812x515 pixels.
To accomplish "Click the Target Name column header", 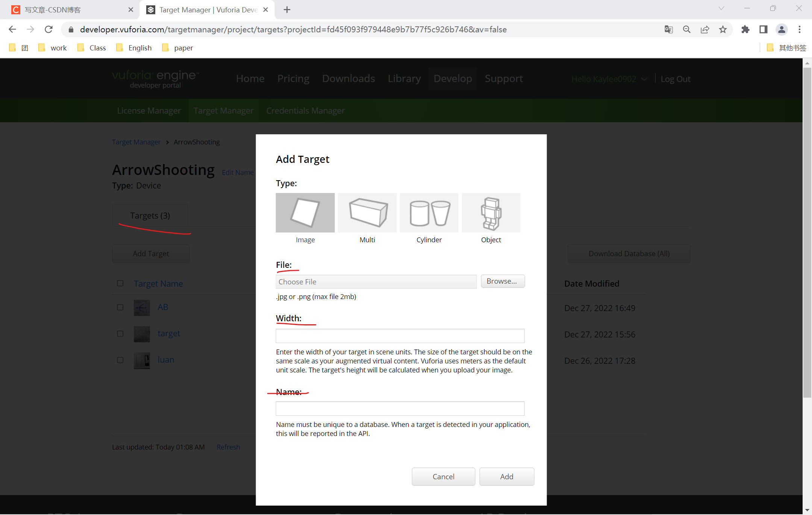I will (158, 284).
